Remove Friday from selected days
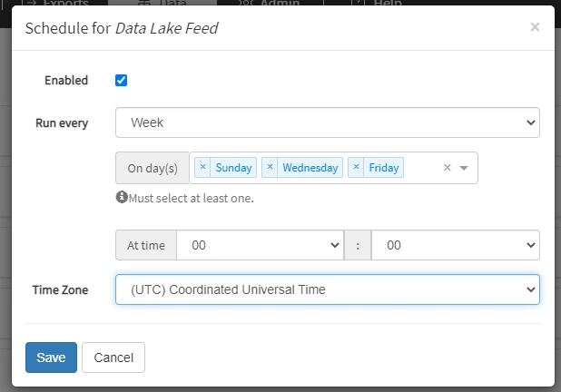This screenshot has width=561, height=392. coord(356,167)
